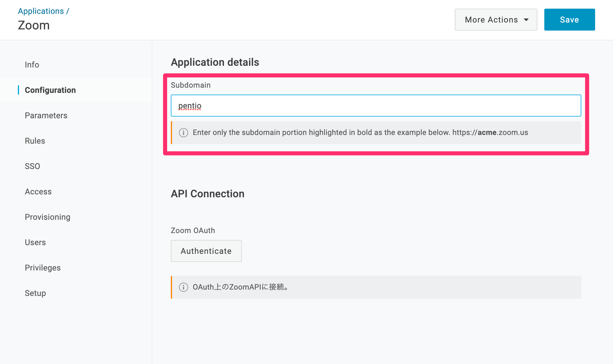Click the subdomain example hint text
Viewport: 613px width, 364px height.
(x=360, y=132)
